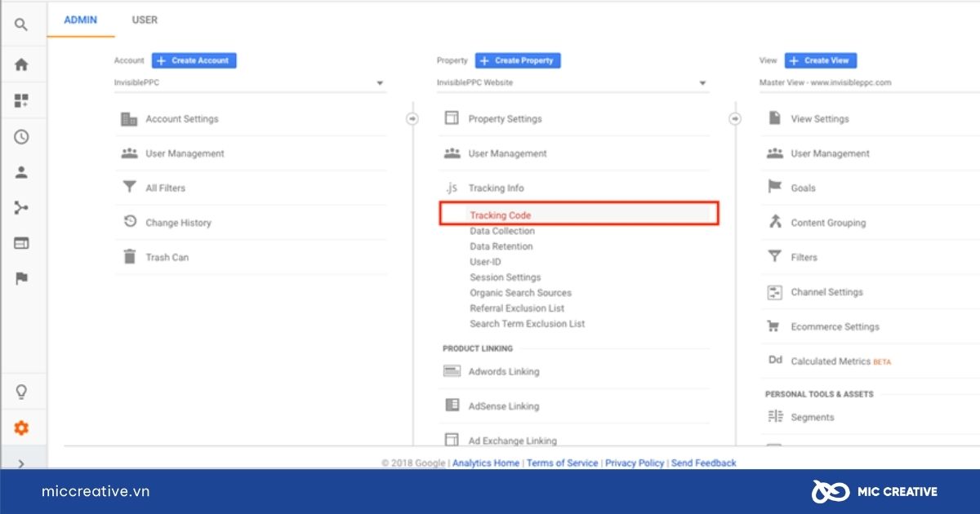This screenshot has width=980, height=514.
Task: Click the Create Property button
Action: [x=518, y=60]
